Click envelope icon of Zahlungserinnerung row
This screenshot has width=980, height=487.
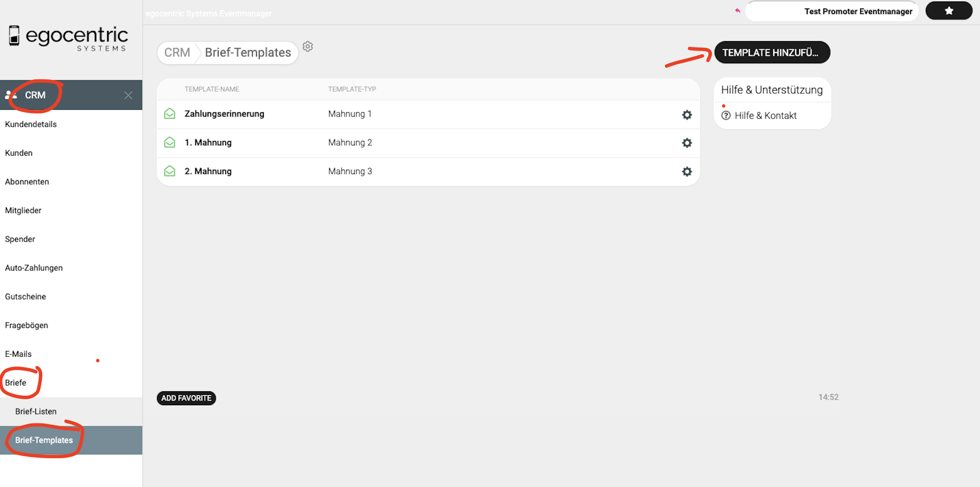(x=170, y=114)
